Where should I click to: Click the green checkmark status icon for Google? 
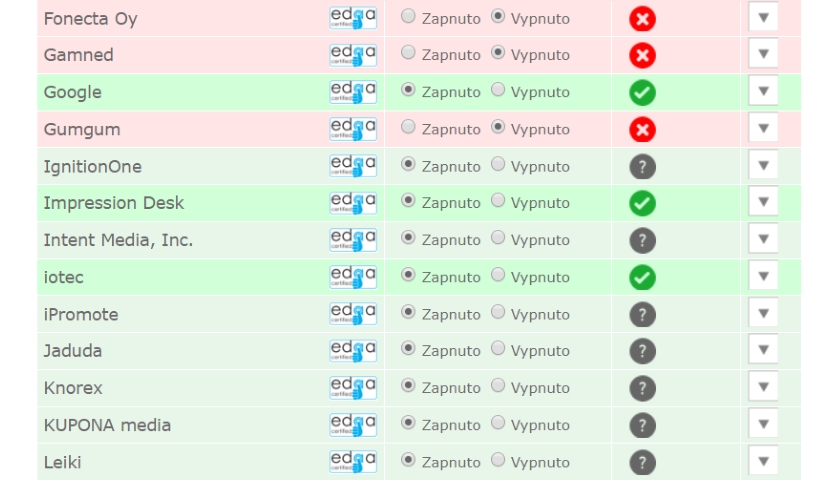tap(642, 93)
